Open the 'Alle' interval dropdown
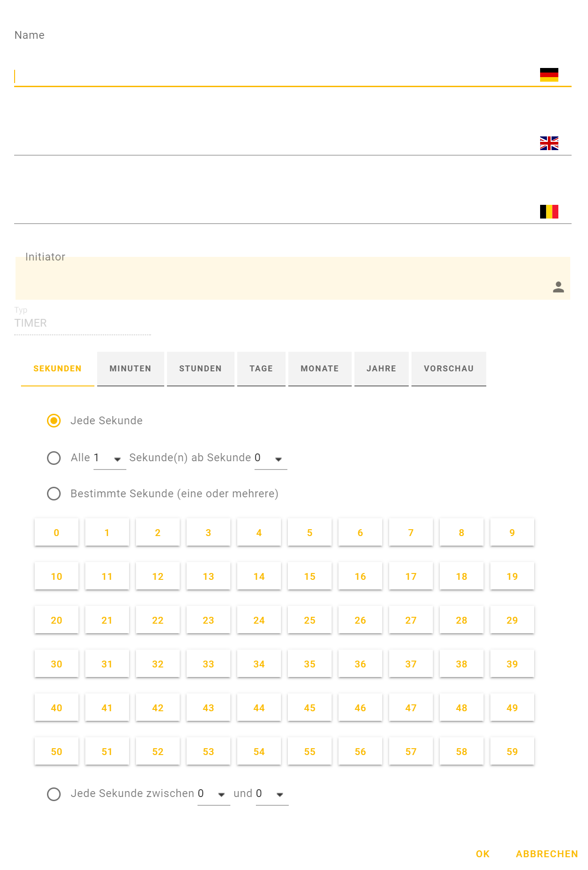 pyautogui.click(x=110, y=458)
